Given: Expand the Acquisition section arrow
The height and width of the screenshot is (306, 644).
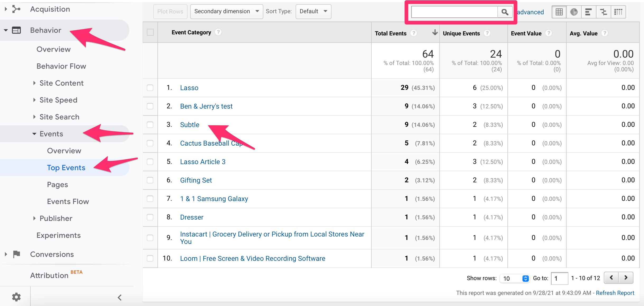Looking at the screenshot, I should click(6, 9).
